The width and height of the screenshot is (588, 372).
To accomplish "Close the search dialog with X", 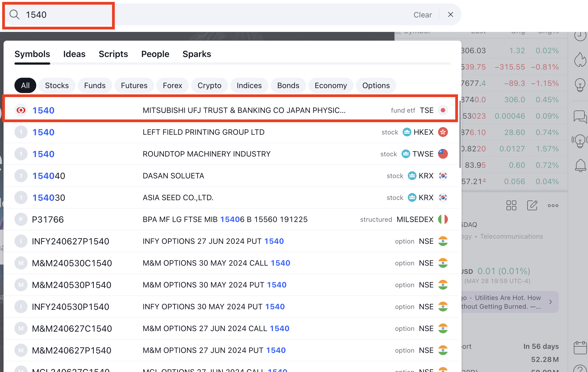I will coord(450,14).
